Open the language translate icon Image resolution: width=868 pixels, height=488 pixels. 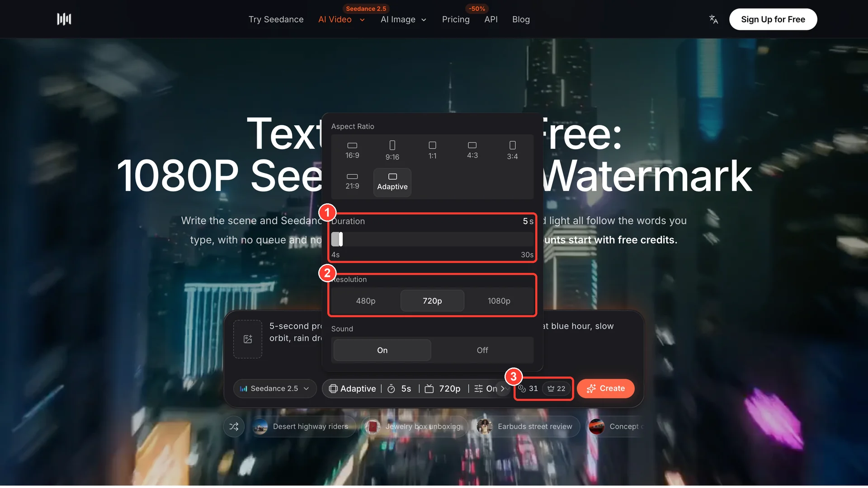[713, 19]
